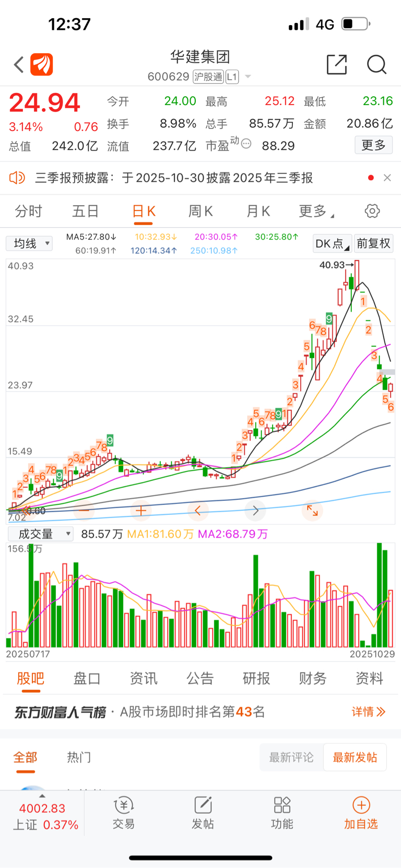This screenshot has width=401, height=868.
Task: Open the 三季报预披露 announcement text
Action: 174,178
